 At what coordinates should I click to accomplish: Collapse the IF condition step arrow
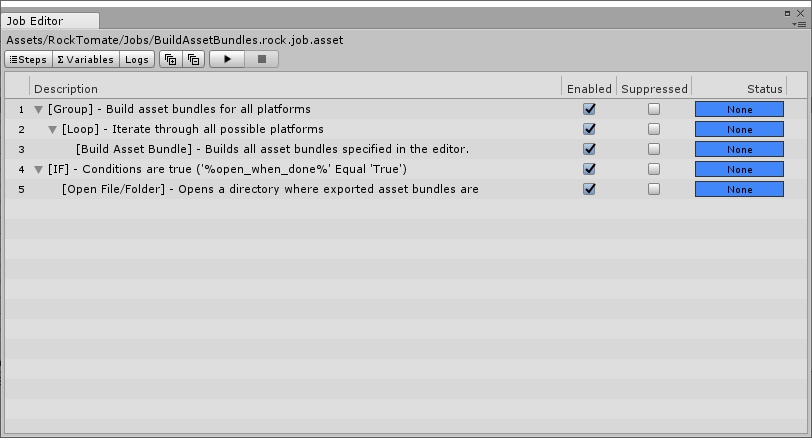click(39, 170)
